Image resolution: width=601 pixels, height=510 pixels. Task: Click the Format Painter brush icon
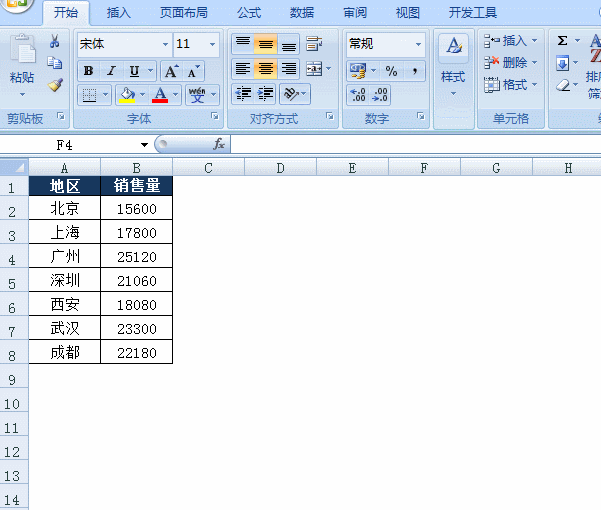(55, 85)
